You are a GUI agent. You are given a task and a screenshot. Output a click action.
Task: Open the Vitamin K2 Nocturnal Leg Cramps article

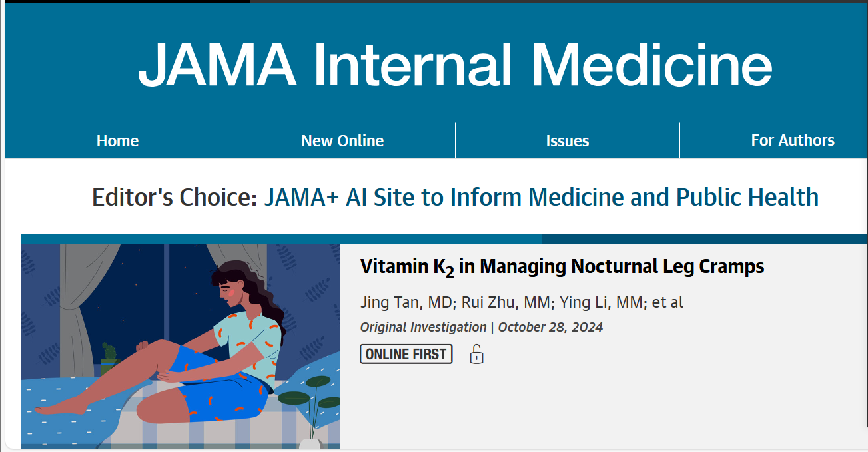tap(562, 267)
